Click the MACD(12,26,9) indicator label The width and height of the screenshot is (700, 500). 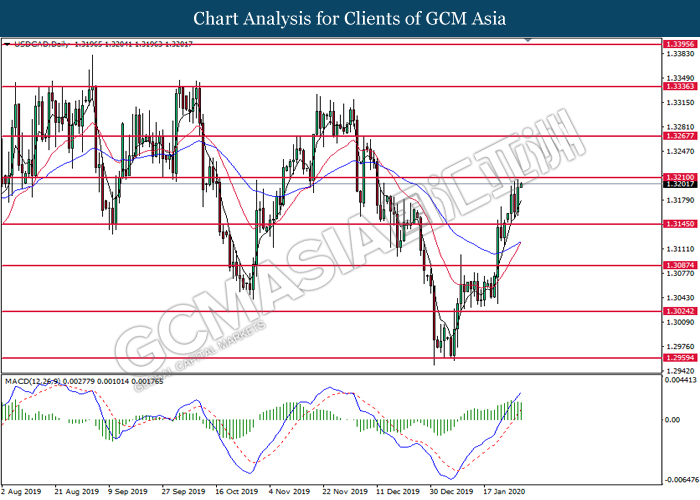(33, 381)
